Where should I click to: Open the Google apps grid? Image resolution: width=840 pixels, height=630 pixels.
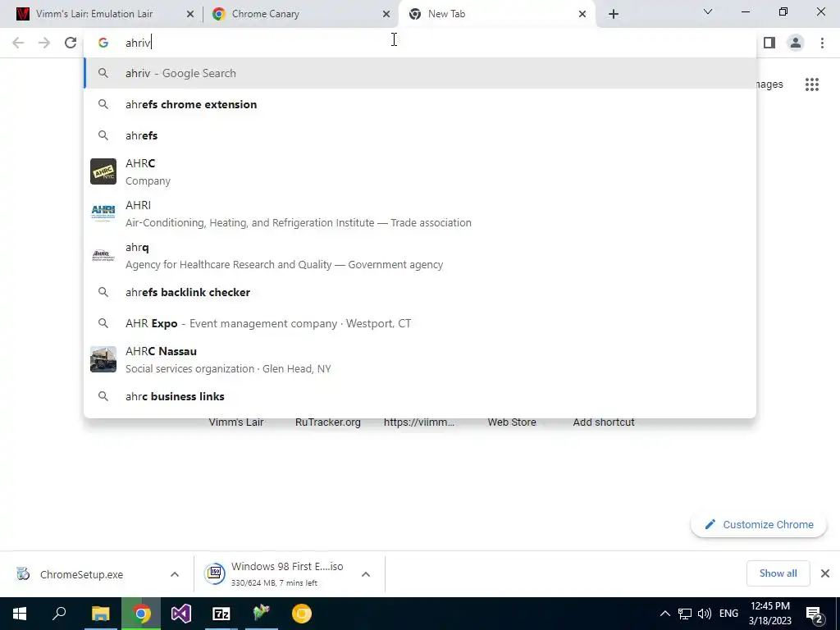click(812, 84)
